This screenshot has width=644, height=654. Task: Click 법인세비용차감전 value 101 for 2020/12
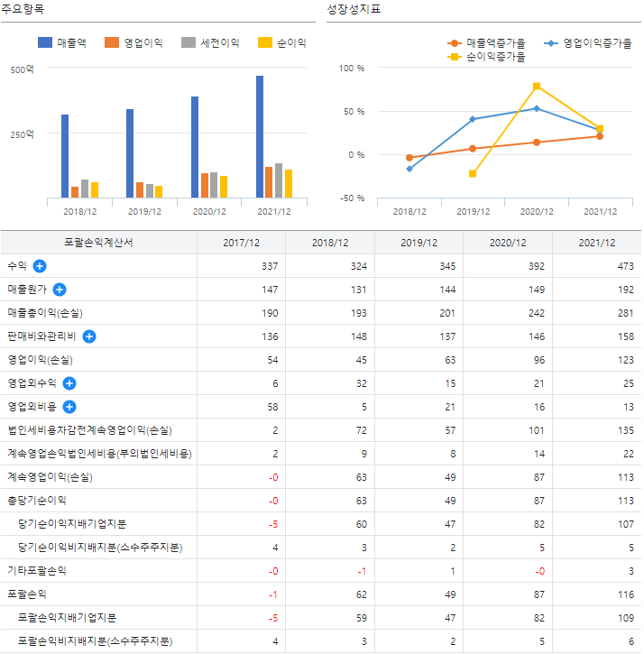(x=537, y=430)
